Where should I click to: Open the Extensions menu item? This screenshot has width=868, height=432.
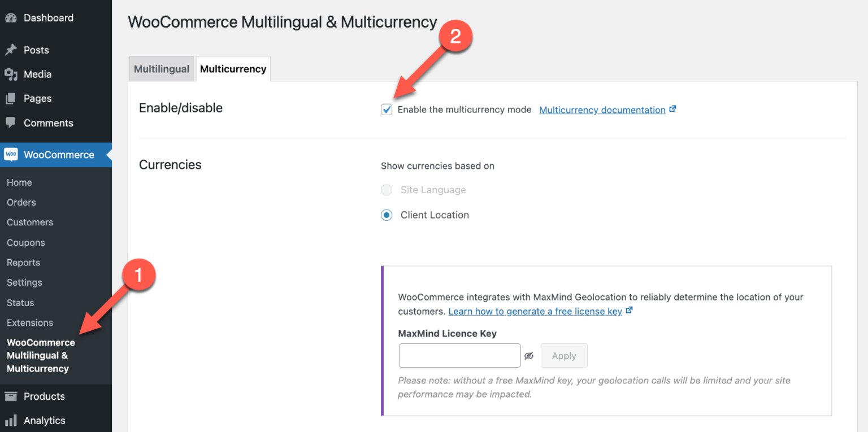[x=29, y=322]
